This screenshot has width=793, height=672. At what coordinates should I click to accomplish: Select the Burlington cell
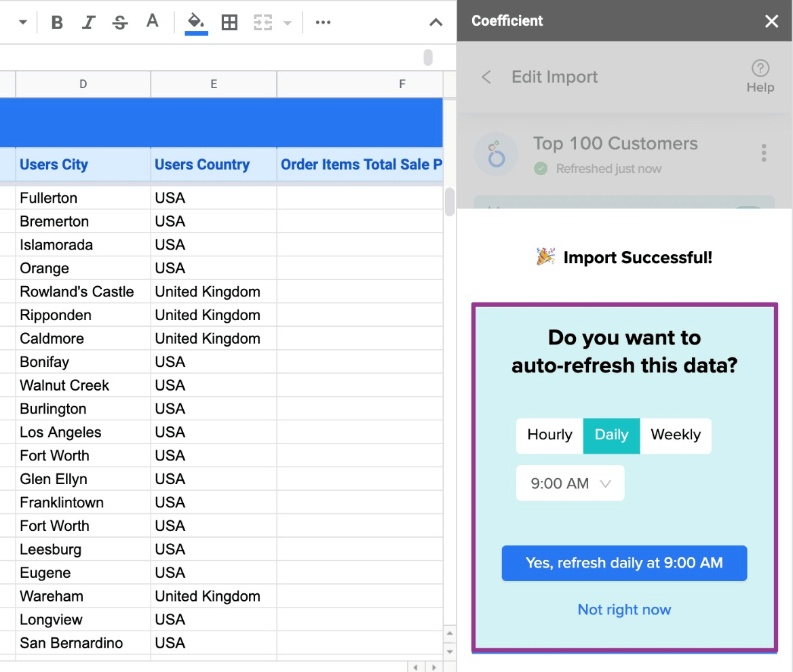pos(83,409)
